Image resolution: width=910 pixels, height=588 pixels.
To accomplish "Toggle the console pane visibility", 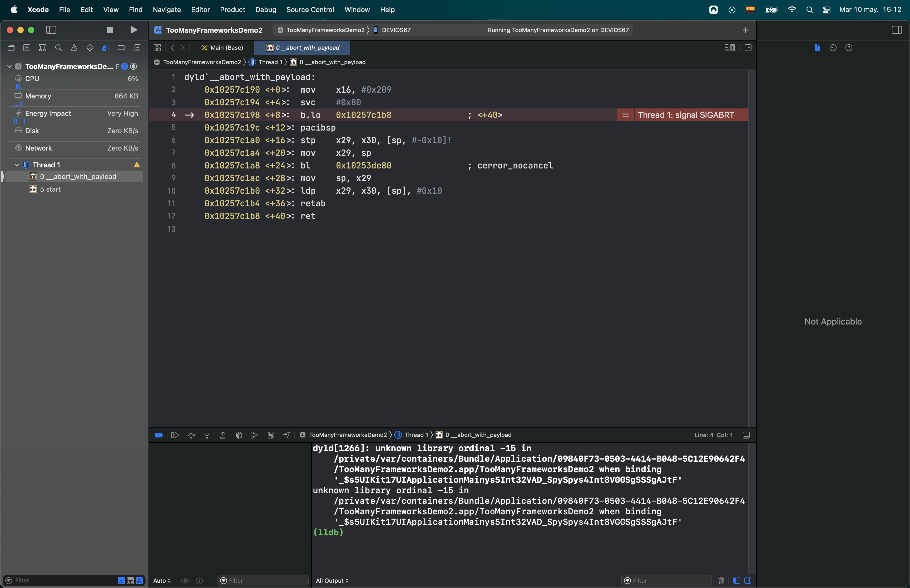I will [x=748, y=580].
